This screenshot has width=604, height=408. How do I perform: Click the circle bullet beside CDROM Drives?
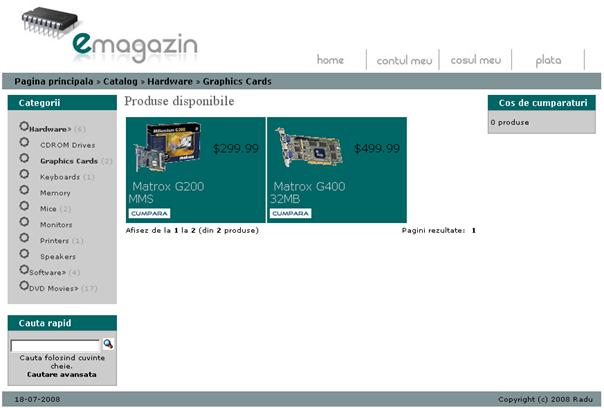[24, 142]
